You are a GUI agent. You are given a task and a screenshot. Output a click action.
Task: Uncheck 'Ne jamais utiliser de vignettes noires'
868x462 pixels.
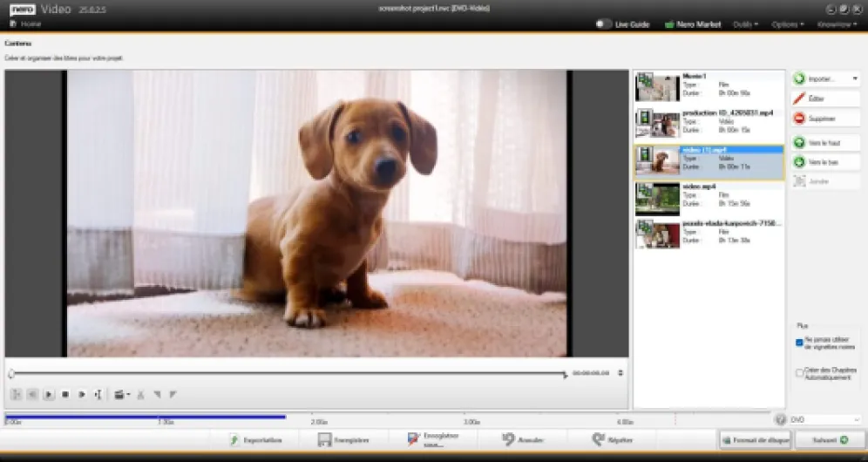(x=799, y=343)
